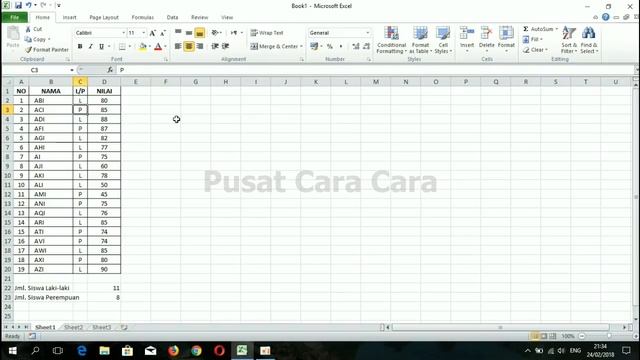Open the AutoSum dropdown arrow
The height and width of the screenshot is (360, 640).
pyautogui.click(x=556, y=29)
